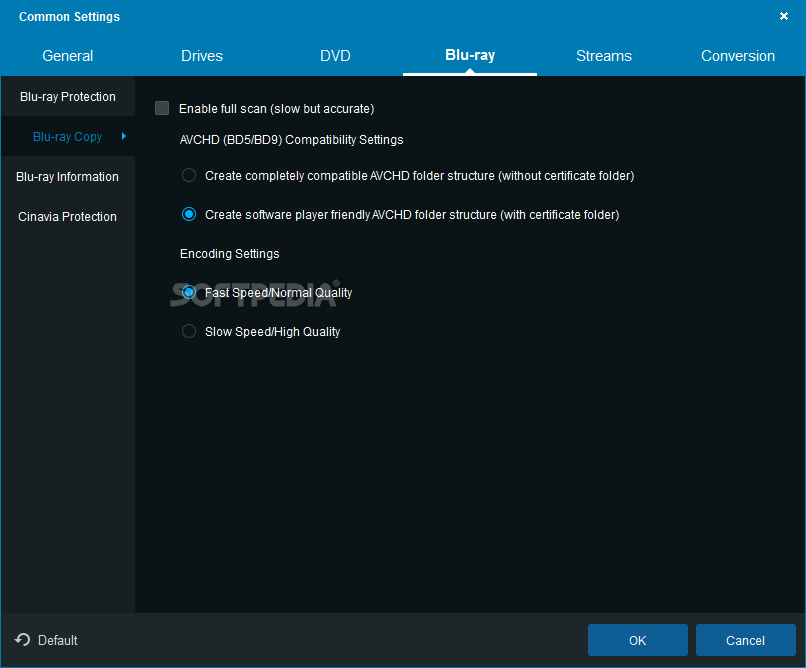Select Blu-ray Copy in sidebar
Image resolution: width=806 pixels, height=668 pixels.
68,137
